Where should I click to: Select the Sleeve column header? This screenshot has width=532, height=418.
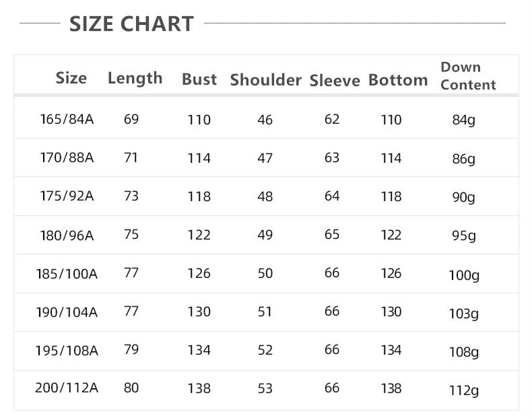(x=335, y=80)
